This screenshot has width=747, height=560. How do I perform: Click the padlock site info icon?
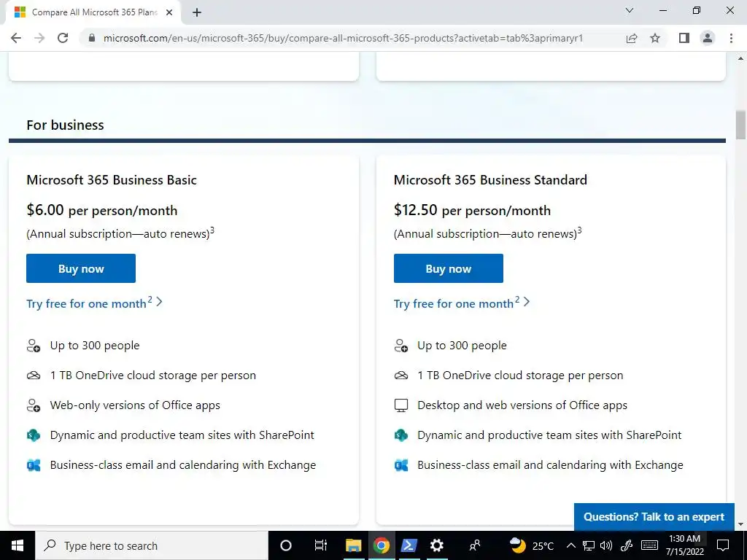point(93,38)
